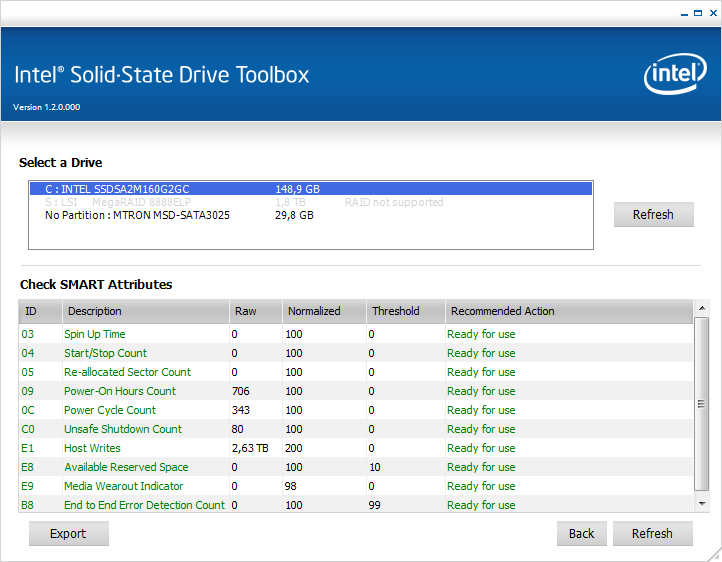Click the Back button
This screenshot has width=722, height=562.
[x=582, y=533]
